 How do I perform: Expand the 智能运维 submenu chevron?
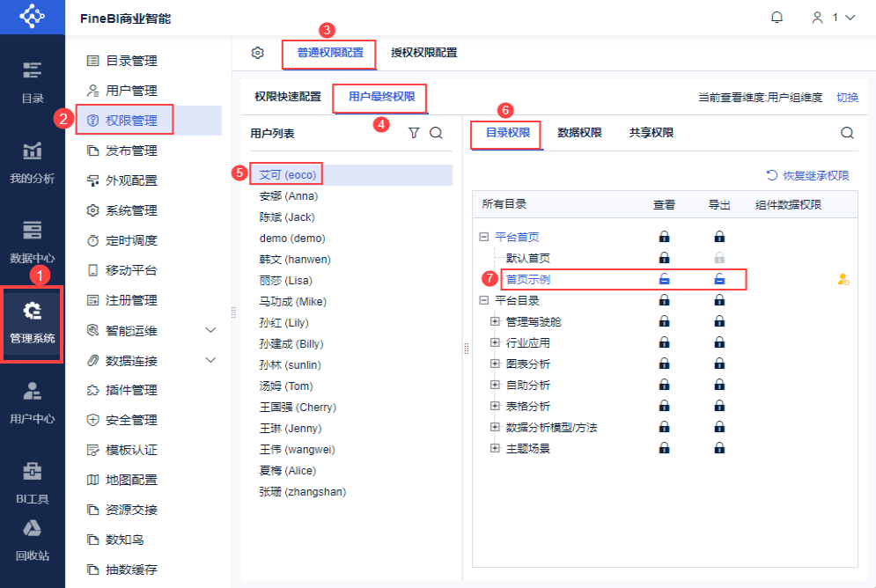pyautogui.click(x=210, y=330)
